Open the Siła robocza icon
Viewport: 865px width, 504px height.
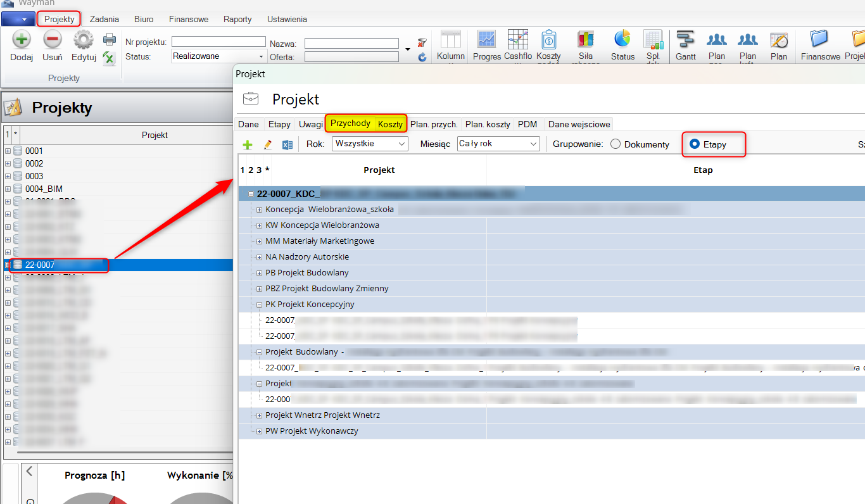click(586, 40)
